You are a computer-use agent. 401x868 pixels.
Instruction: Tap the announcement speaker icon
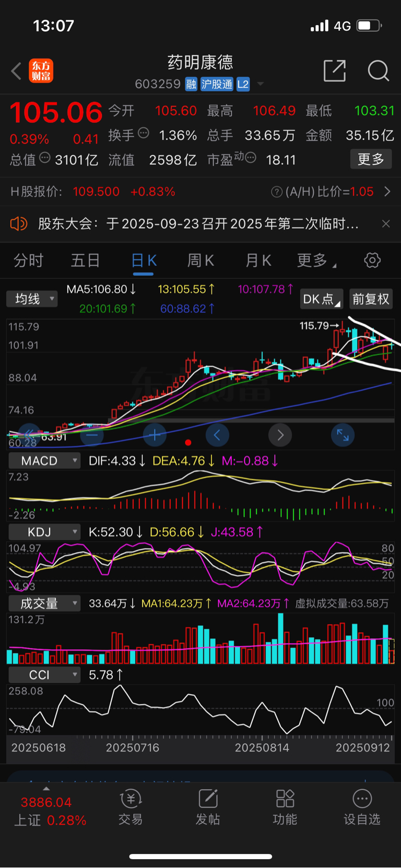tap(19, 224)
